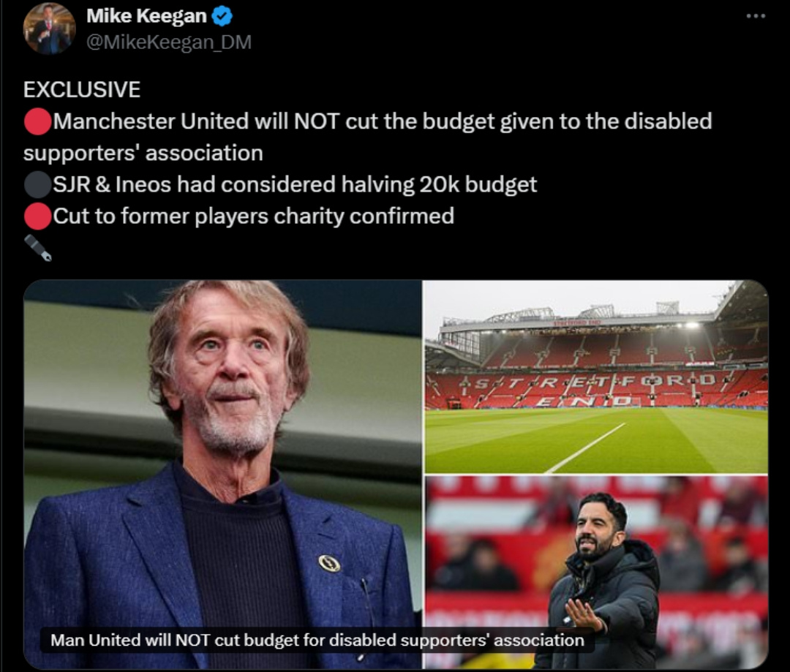790x672 pixels.
Task: Click the red circle before Cut to former
Action: tap(38, 216)
